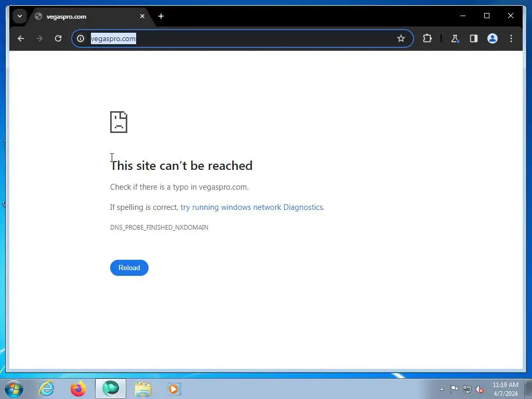532x399 pixels.
Task: Open try running windows network Diagnostics link
Action: (252, 207)
